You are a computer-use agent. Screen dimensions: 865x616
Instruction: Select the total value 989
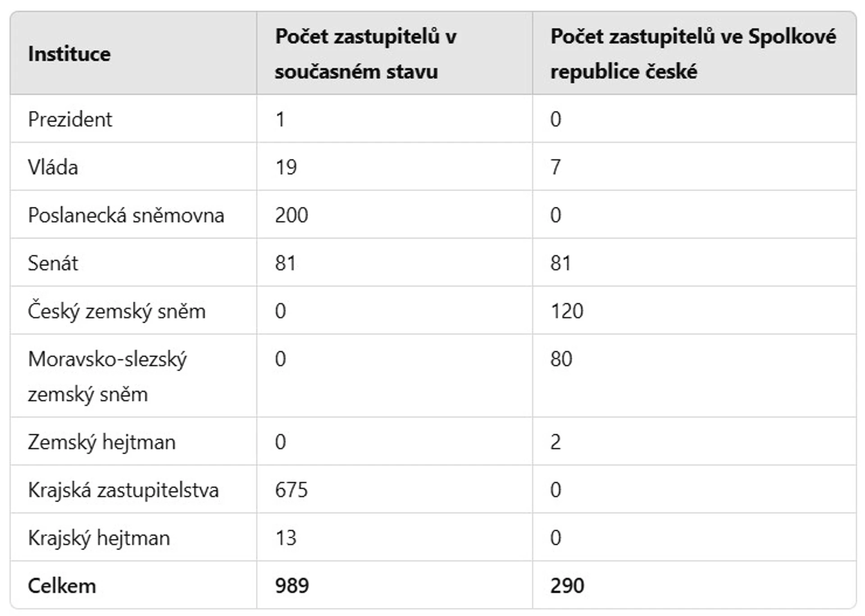(x=292, y=586)
